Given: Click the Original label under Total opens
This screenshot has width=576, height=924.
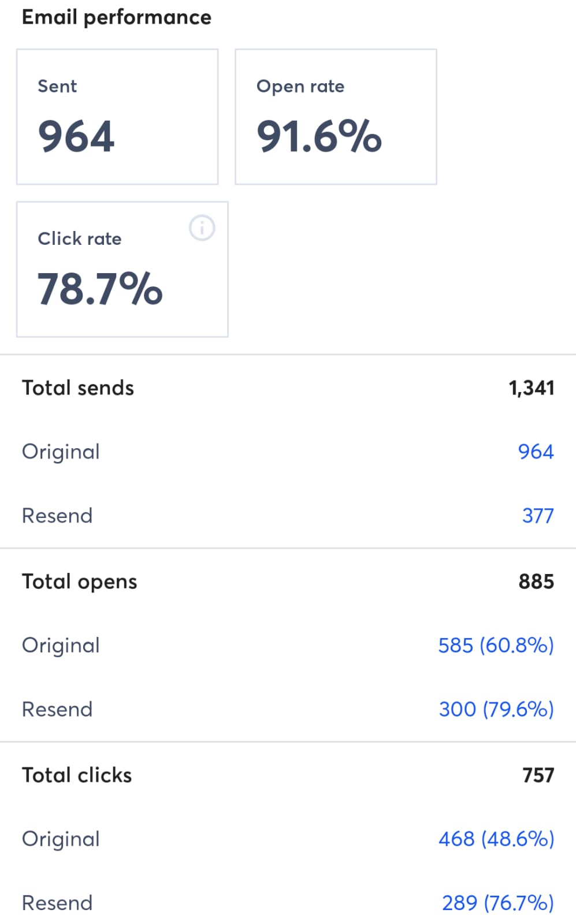Looking at the screenshot, I should (60, 645).
